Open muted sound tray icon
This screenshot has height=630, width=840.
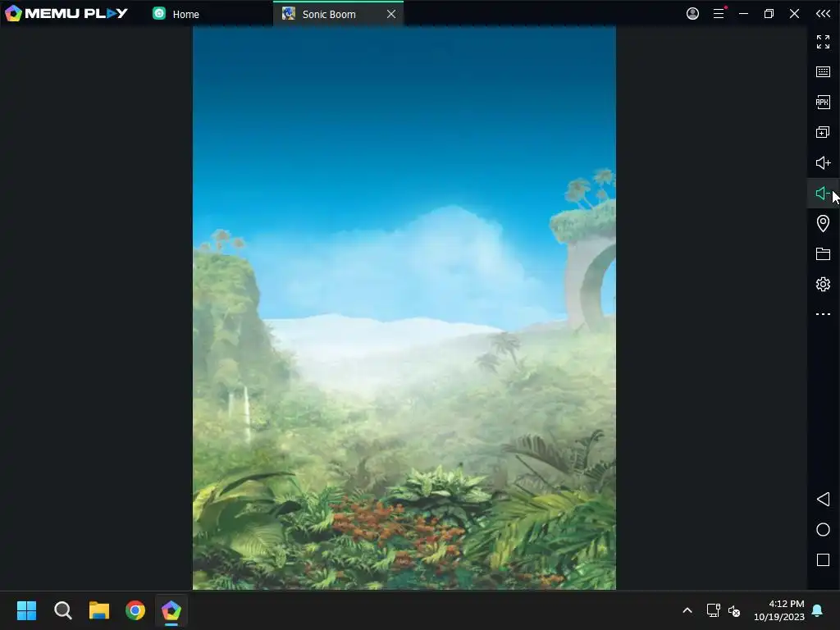click(x=734, y=610)
